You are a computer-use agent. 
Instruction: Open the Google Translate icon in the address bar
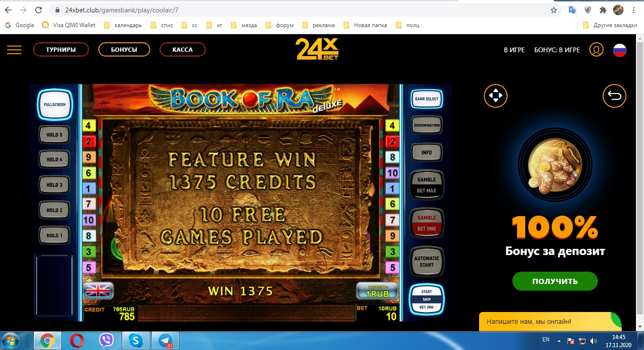[x=573, y=10]
